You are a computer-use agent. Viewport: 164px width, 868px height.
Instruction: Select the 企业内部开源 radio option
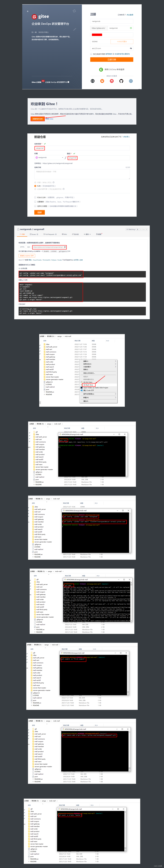(x=35, y=189)
